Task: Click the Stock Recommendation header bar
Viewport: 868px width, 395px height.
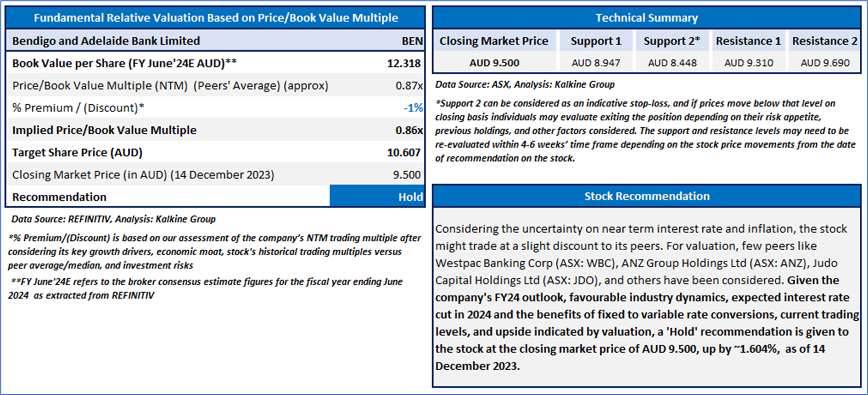Action: coord(647,196)
